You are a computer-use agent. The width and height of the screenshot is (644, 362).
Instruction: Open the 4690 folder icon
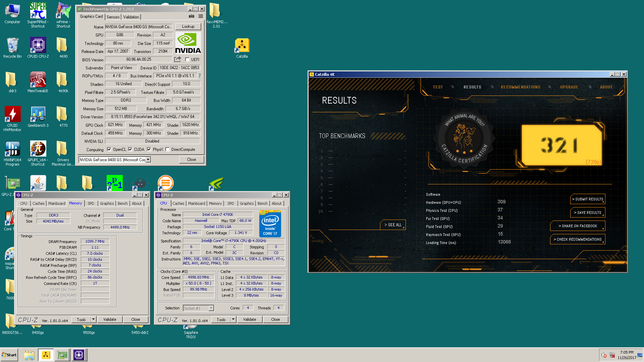tap(63, 48)
